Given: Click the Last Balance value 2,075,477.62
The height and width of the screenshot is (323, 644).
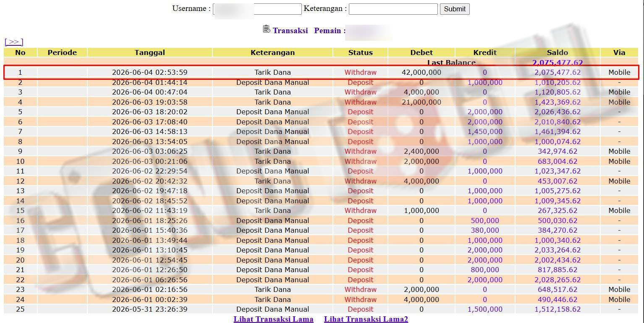Looking at the screenshot, I should (x=558, y=63).
